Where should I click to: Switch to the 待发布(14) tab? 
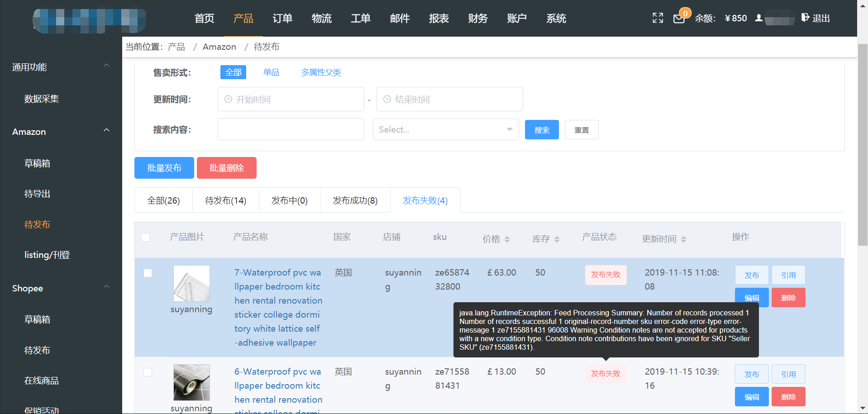pos(225,200)
